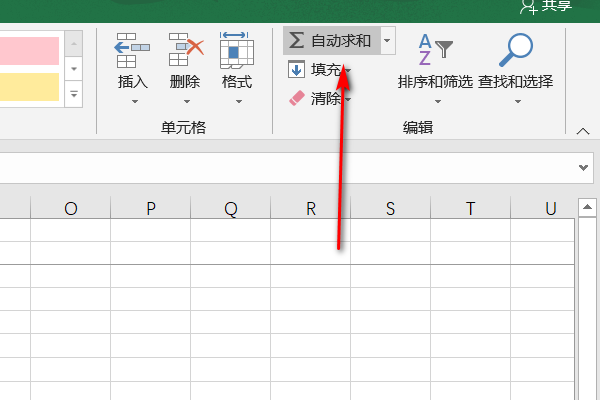600x400 pixels.
Task: Select column R header
Action: (x=310, y=209)
